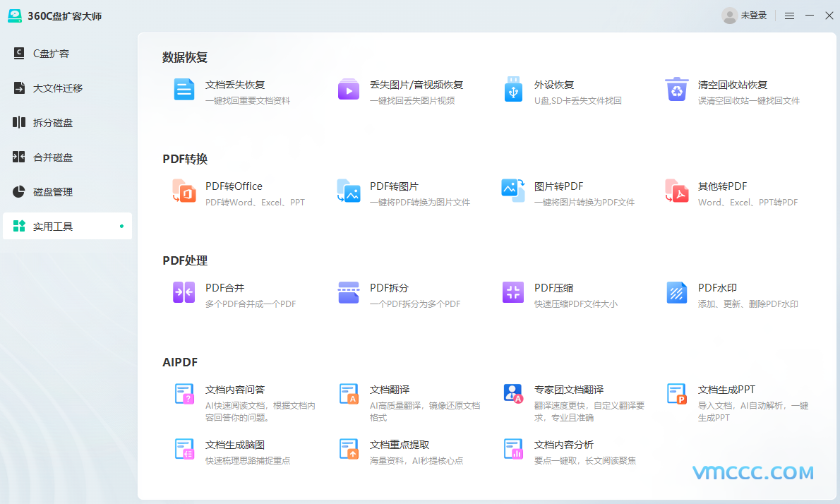Open the 大文件迁移 sidebar section
This screenshot has height=504, width=840.
click(57, 88)
